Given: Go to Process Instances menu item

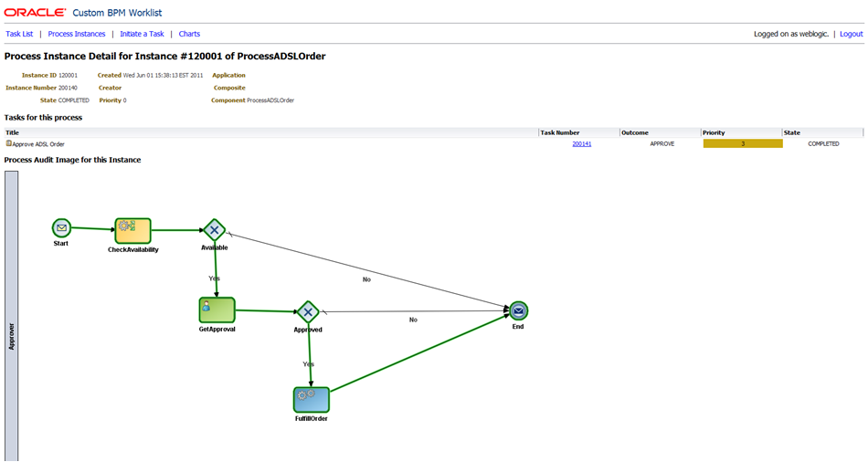Looking at the screenshot, I should pos(77,34).
